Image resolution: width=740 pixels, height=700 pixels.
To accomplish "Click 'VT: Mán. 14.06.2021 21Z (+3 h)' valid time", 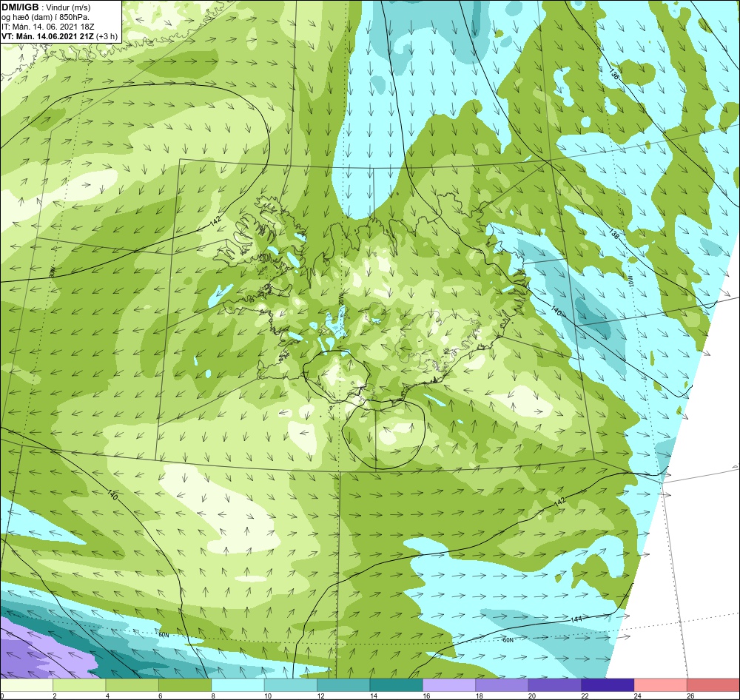I will click(x=59, y=36).
